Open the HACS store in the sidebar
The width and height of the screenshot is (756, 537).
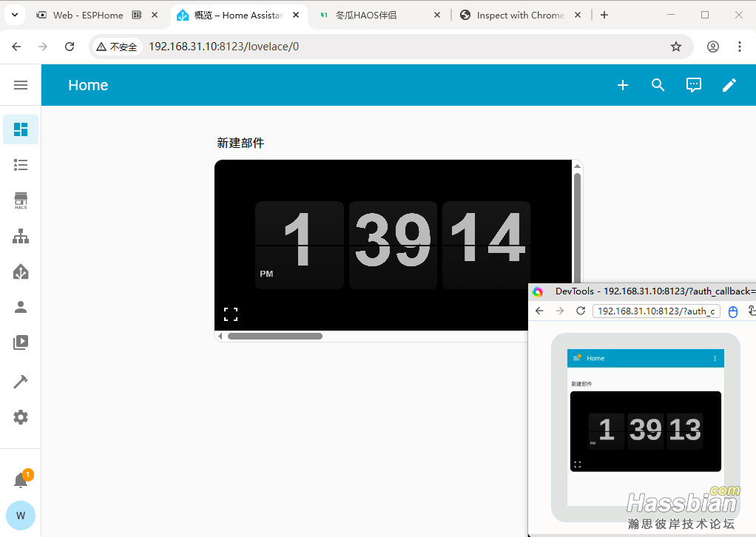21,201
